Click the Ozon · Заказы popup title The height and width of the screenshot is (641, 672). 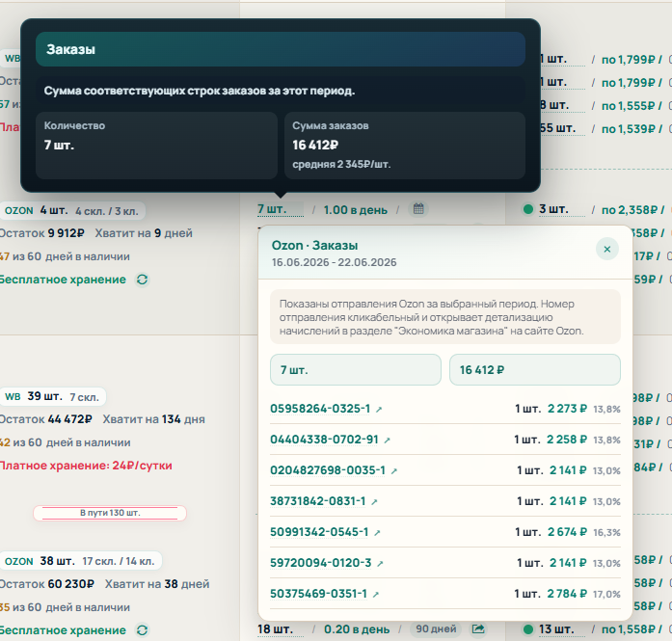(314, 246)
